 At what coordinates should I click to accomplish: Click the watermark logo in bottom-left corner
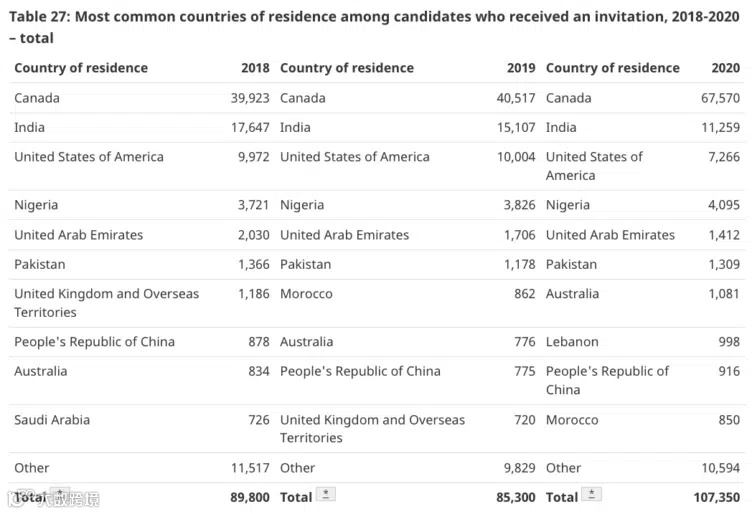click(55, 497)
